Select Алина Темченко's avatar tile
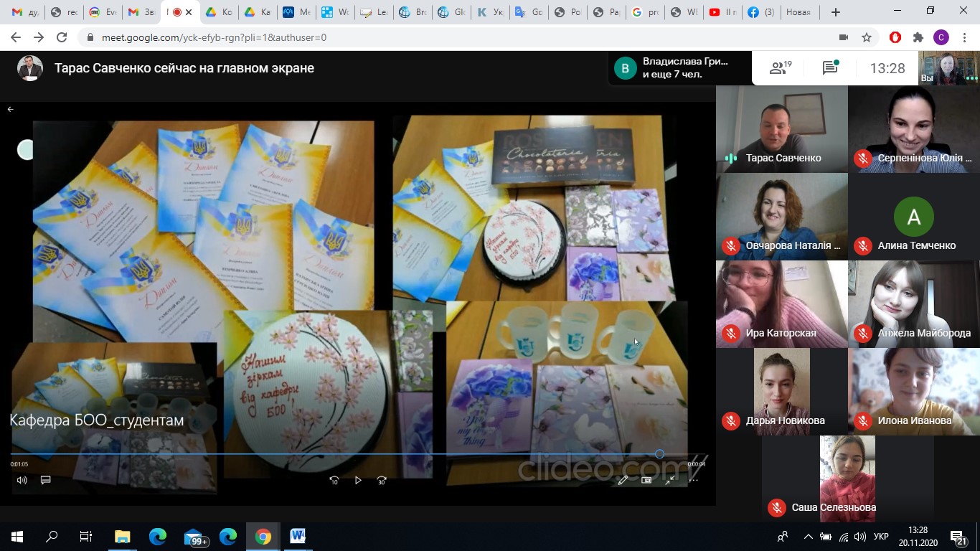 [x=914, y=217]
